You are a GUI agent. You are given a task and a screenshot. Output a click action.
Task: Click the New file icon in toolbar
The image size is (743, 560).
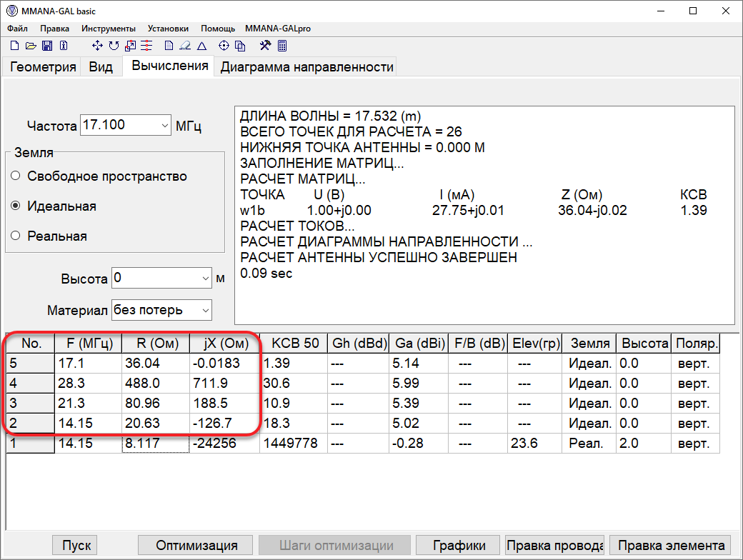coord(14,46)
